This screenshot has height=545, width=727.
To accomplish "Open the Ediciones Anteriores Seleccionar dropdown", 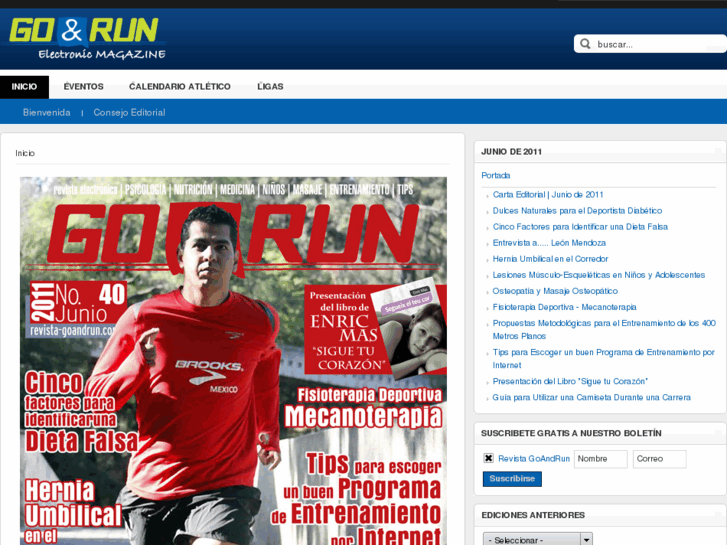I will (538, 540).
